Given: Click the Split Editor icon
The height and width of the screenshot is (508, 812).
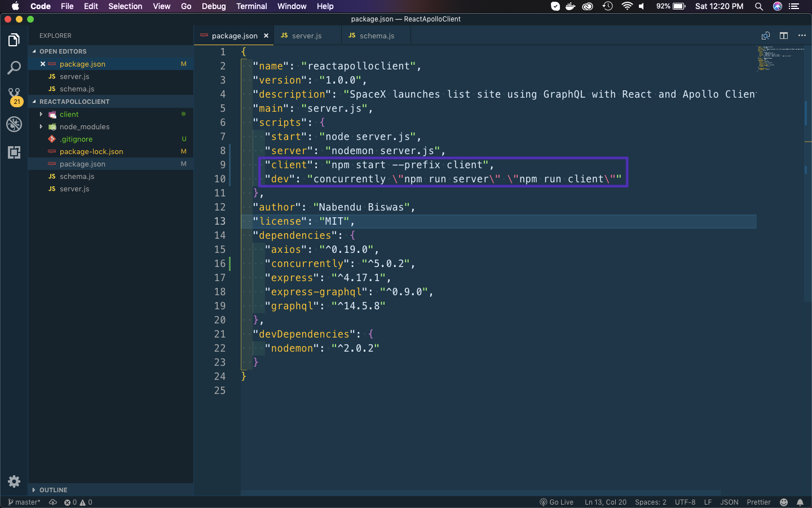Looking at the screenshot, I should click(x=784, y=36).
